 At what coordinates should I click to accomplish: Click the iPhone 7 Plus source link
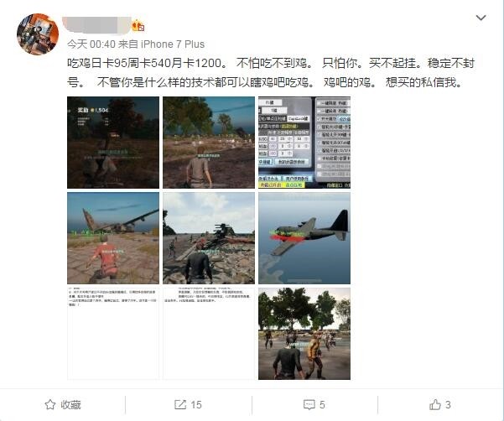pyautogui.click(x=173, y=44)
